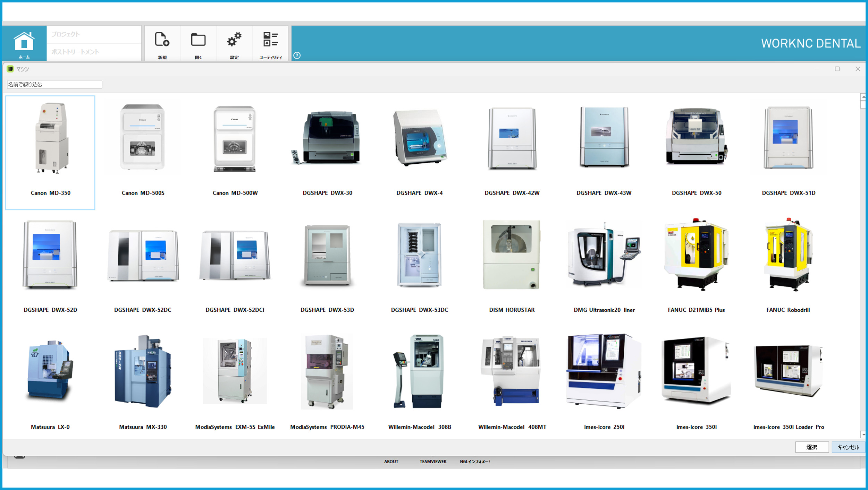
Task: Open the TEAMVIEWER link
Action: tap(433, 462)
